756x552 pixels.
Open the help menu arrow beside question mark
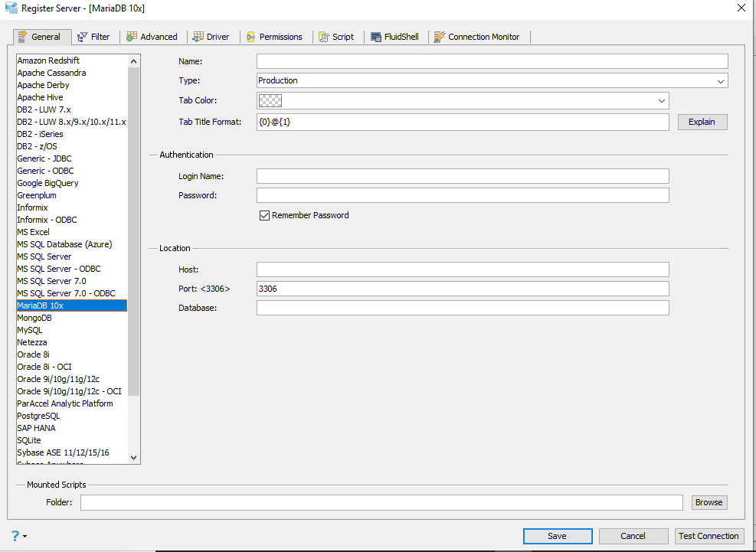coord(25,537)
